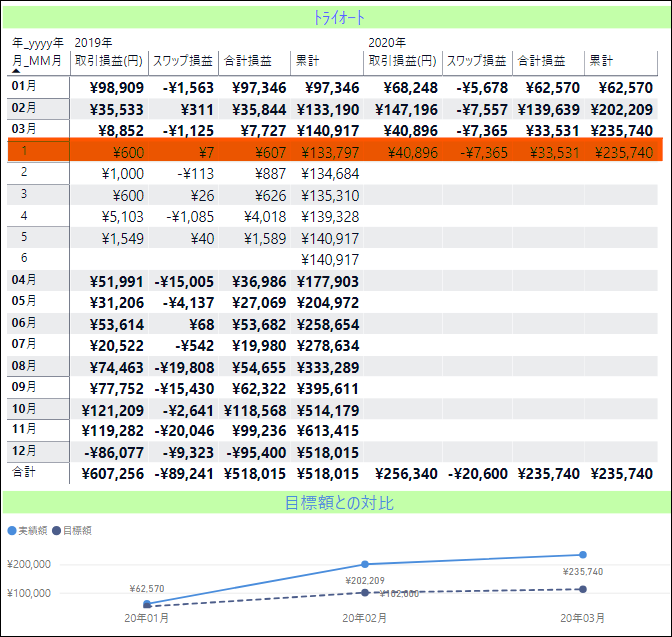The height and width of the screenshot is (637, 672).
Task: Click the ¥100,000 y-axis label
Action: pyautogui.click(x=29, y=593)
